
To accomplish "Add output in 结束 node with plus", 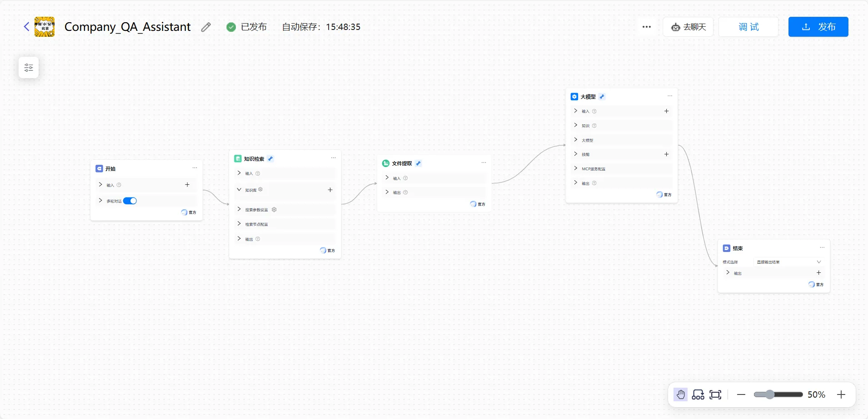I will (x=818, y=273).
